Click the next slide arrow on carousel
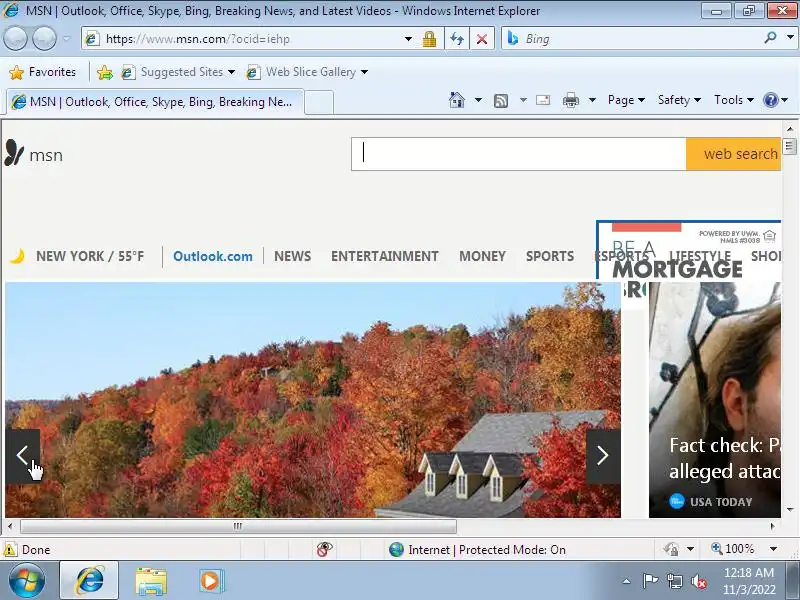800x600 pixels. click(603, 456)
